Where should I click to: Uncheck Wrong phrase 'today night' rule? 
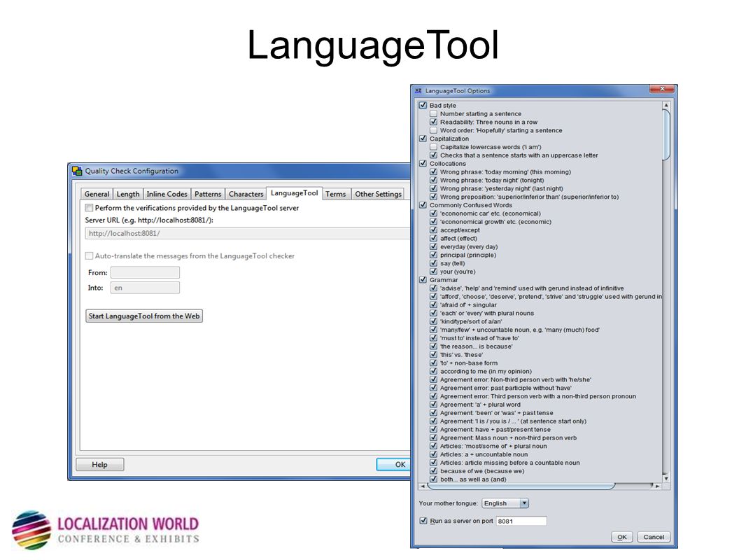pyautogui.click(x=433, y=181)
